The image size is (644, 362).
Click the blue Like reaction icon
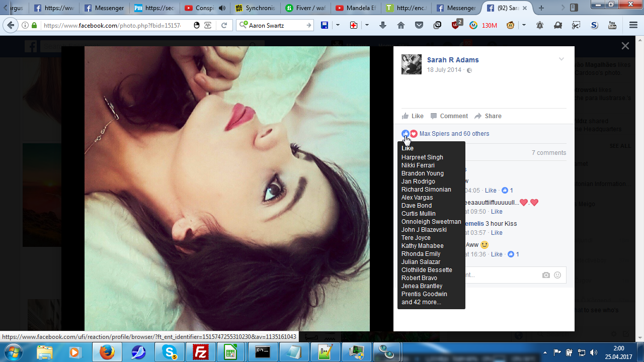coord(406,134)
